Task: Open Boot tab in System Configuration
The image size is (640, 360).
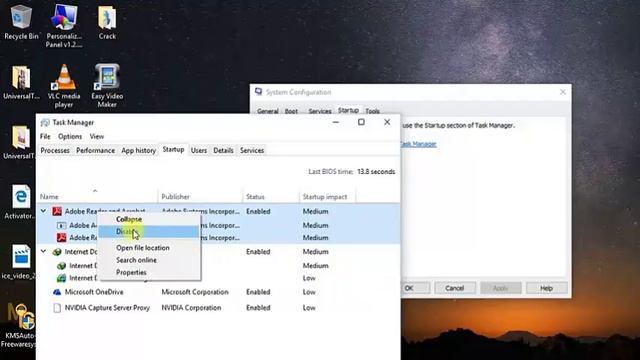Action: [x=291, y=111]
